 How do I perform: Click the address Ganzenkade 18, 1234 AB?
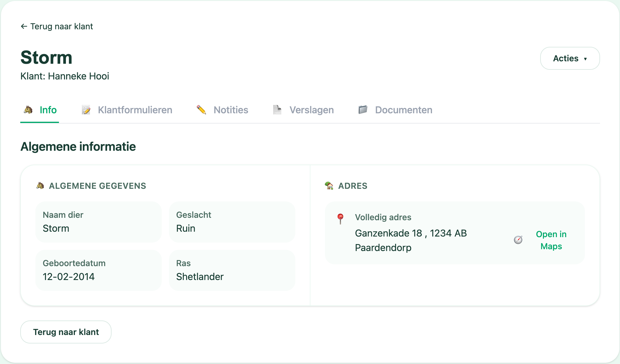pyautogui.click(x=411, y=233)
